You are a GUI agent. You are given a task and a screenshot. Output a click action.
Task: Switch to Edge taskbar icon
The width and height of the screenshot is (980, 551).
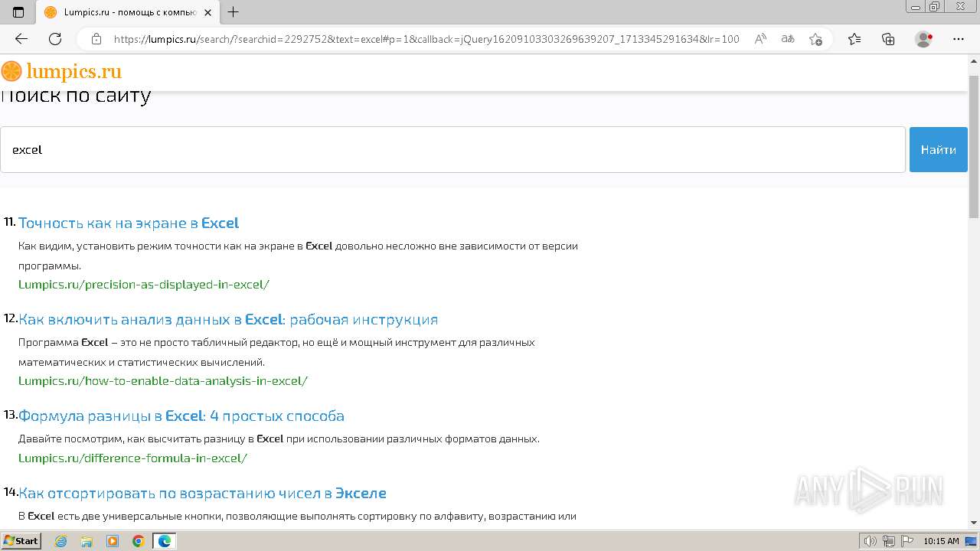(x=165, y=541)
